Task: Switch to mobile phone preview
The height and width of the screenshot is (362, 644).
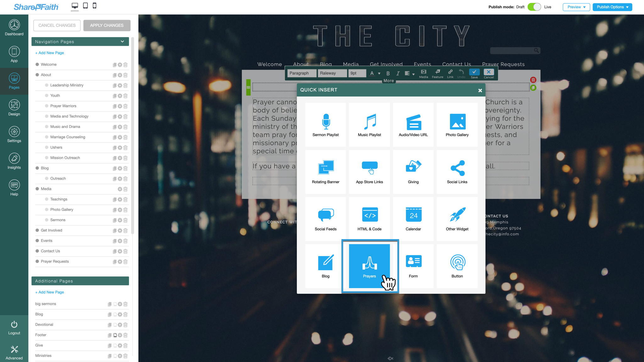Action: (94, 6)
